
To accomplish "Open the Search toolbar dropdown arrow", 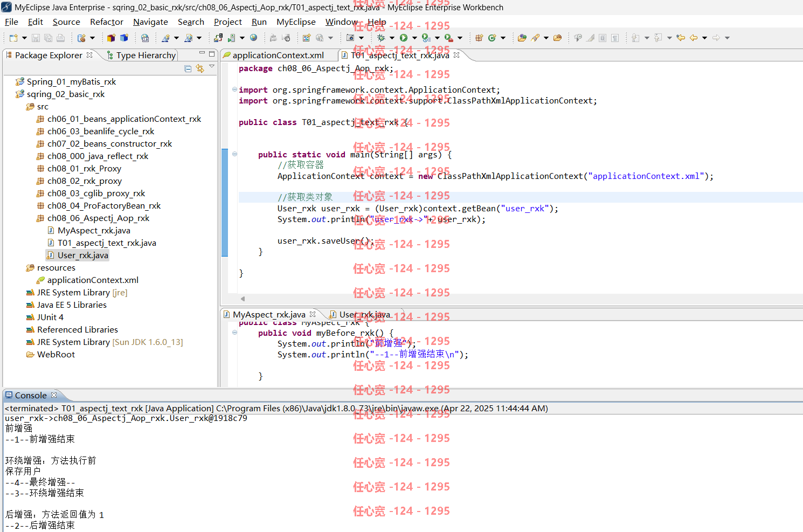I will [546, 38].
